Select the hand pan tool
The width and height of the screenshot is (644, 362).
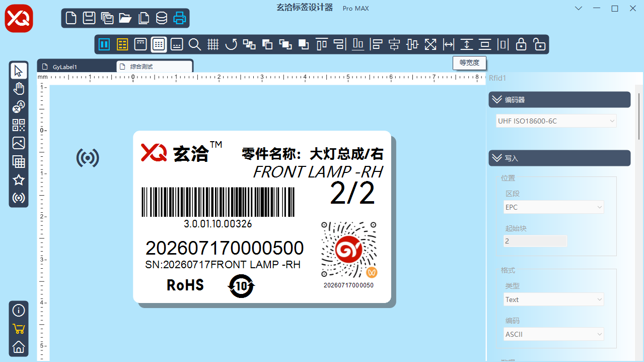[x=19, y=89]
